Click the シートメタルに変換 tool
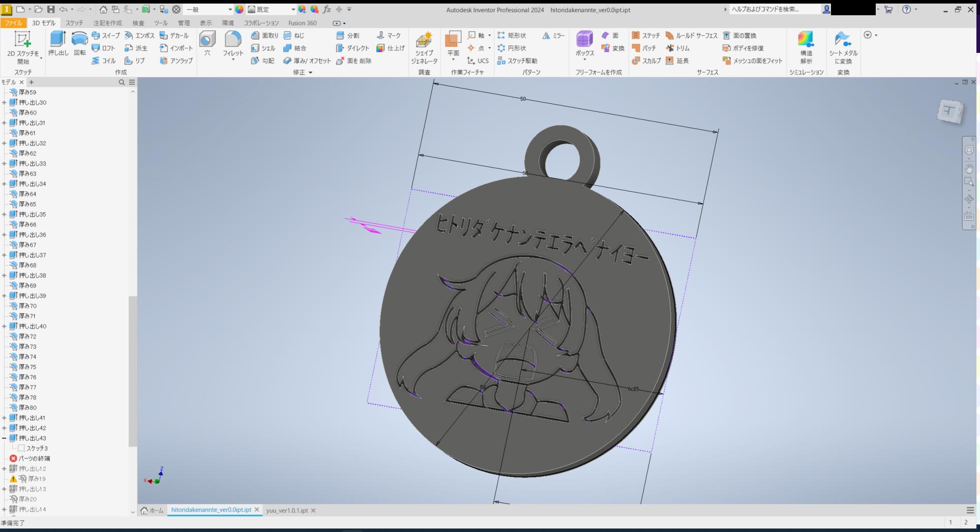This screenshot has height=532, width=980. 843,47
